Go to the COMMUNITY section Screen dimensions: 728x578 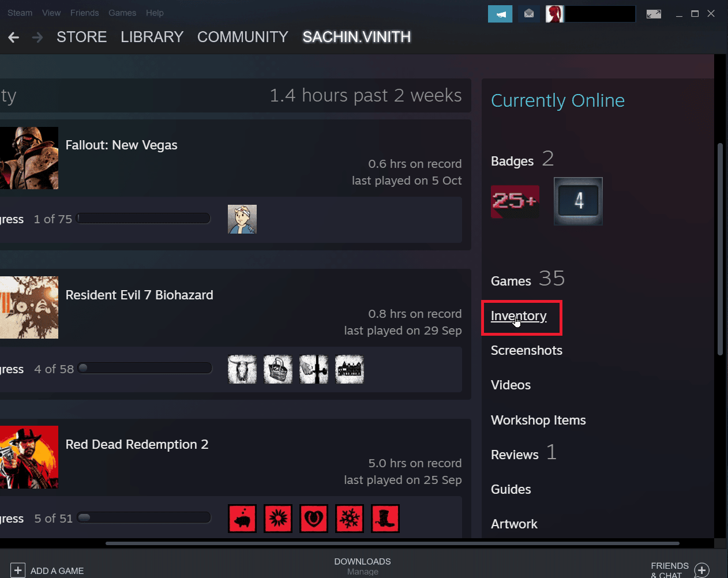(x=242, y=37)
